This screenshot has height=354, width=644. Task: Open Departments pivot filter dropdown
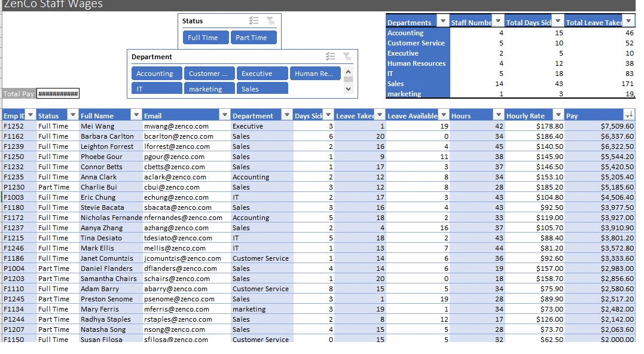click(x=442, y=20)
